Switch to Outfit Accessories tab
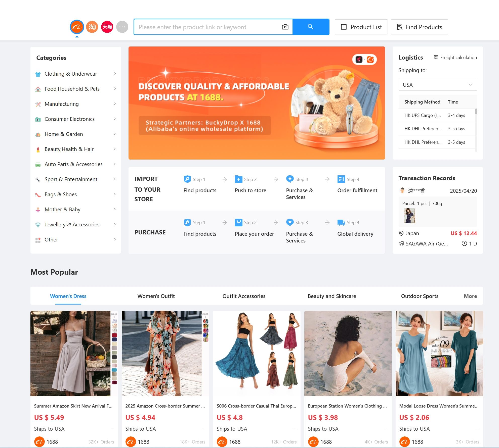The width and height of the screenshot is (499, 448). [244, 296]
